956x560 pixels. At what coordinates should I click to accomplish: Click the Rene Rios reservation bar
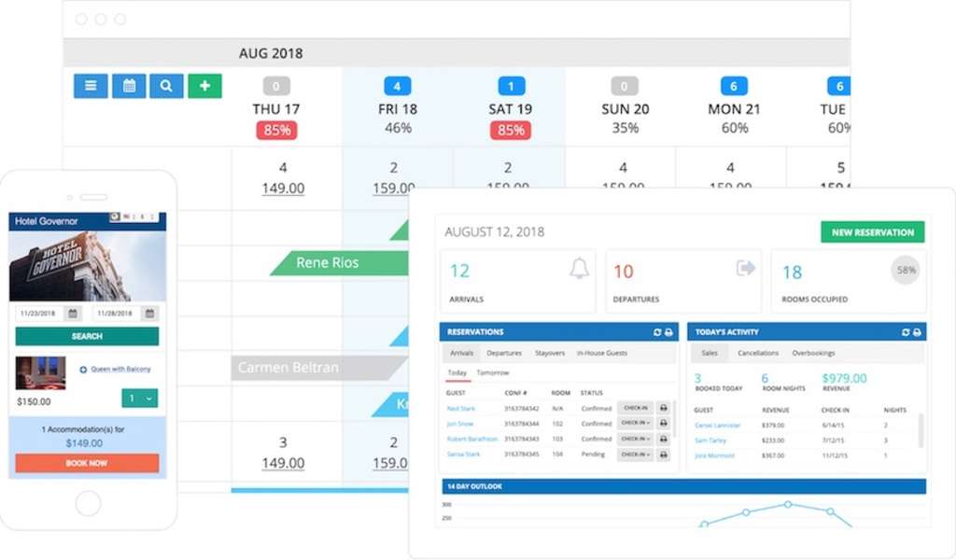pyautogui.click(x=327, y=263)
